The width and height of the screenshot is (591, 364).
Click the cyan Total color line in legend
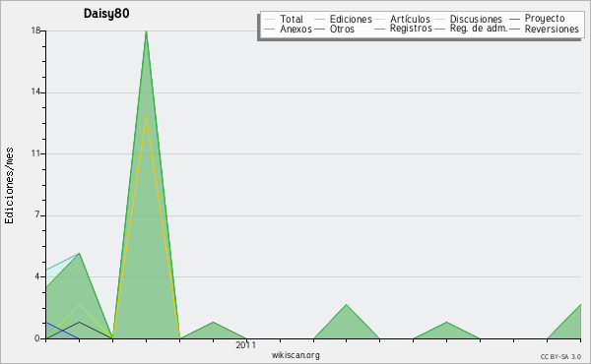point(270,19)
